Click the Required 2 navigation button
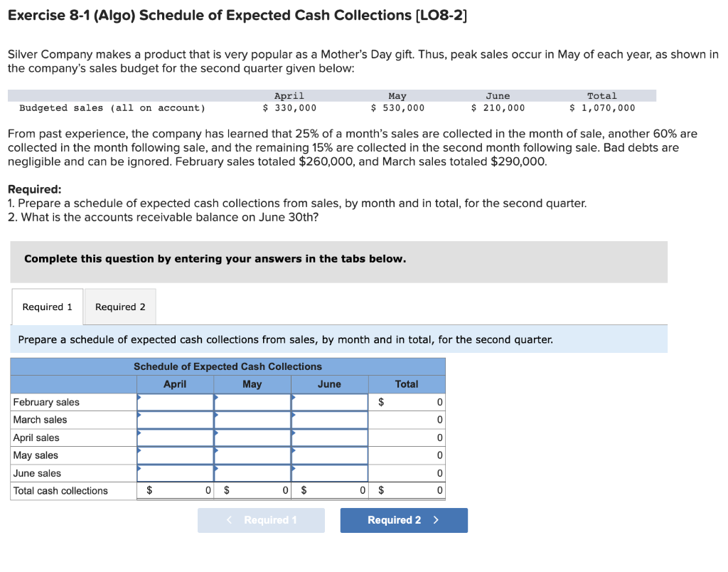Viewport: 728px width, 572px height. click(x=403, y=520)
